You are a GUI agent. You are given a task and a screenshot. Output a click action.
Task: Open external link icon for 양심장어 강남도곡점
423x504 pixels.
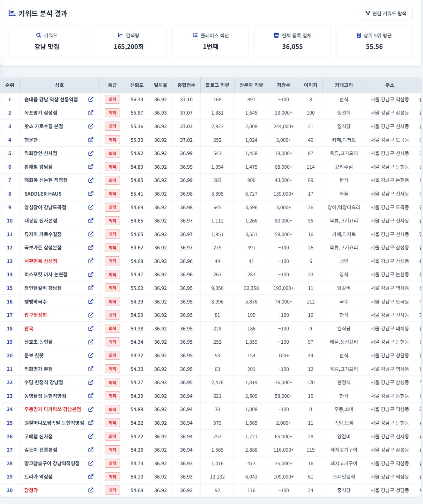91,207
